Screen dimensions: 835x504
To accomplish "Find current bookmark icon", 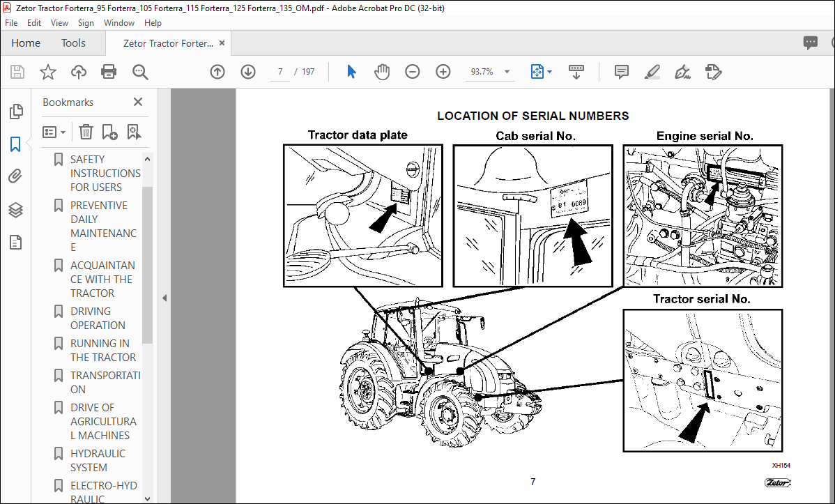I will point(133,132).
